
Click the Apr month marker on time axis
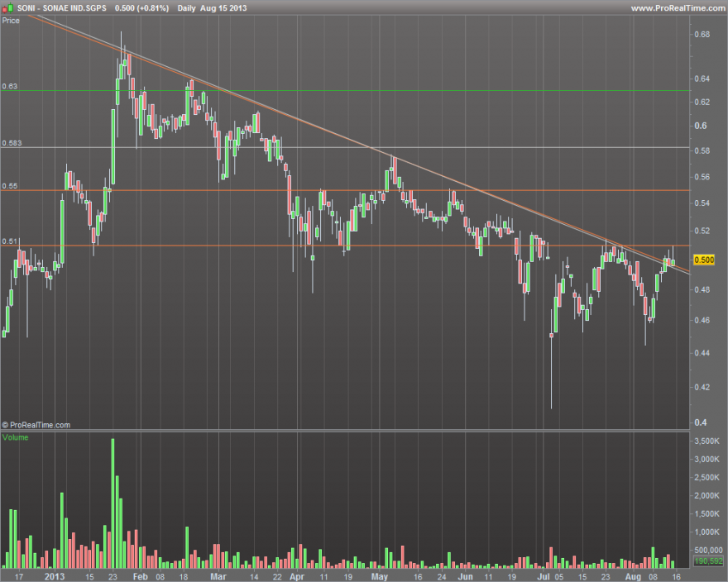[297, 576]
